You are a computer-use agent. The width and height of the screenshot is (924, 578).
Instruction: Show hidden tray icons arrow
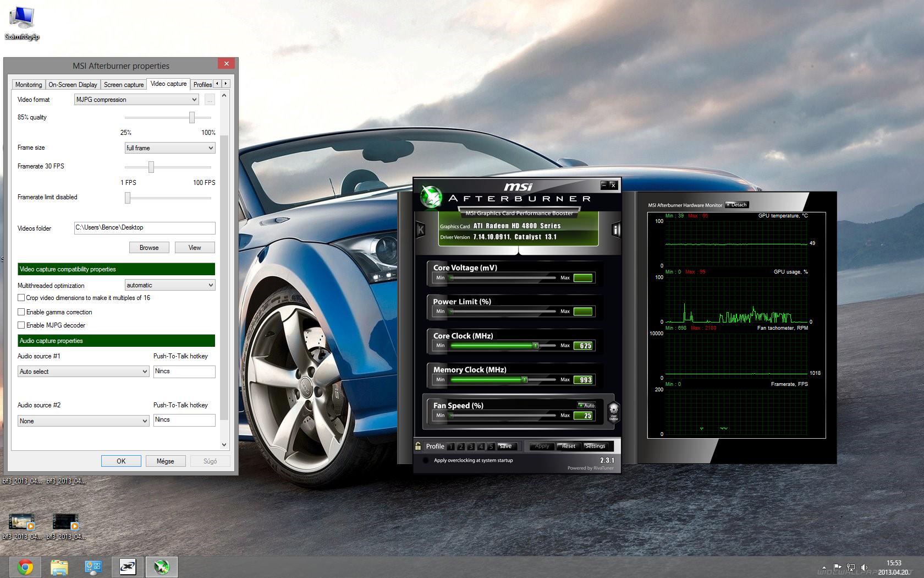click(x=824, y=567)
